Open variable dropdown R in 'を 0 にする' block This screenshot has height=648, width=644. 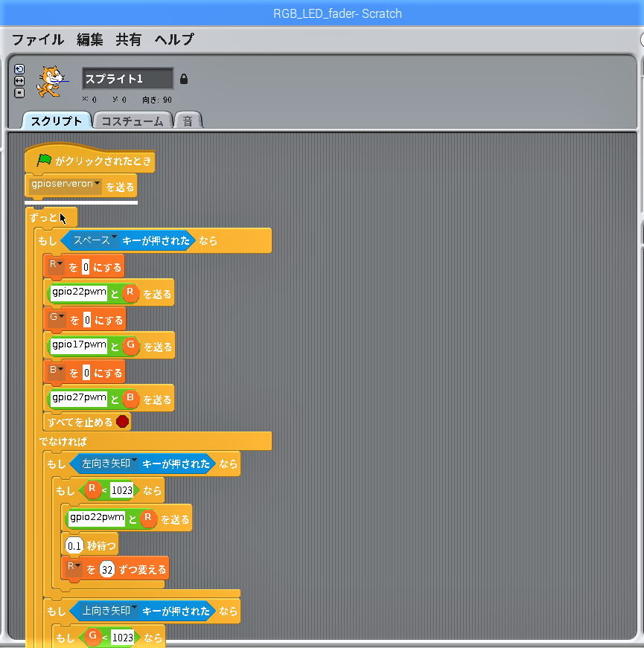(x=57, y=267)
